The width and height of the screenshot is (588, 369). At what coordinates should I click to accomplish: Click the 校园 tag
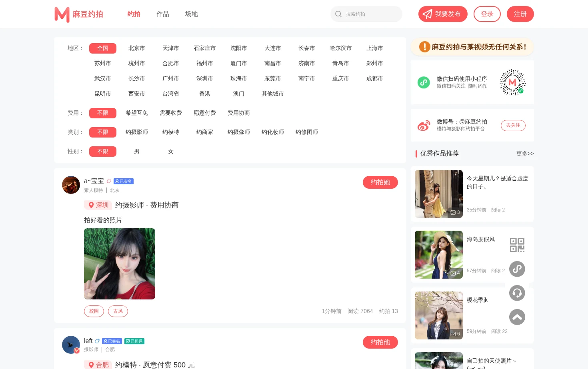point(94,311)
